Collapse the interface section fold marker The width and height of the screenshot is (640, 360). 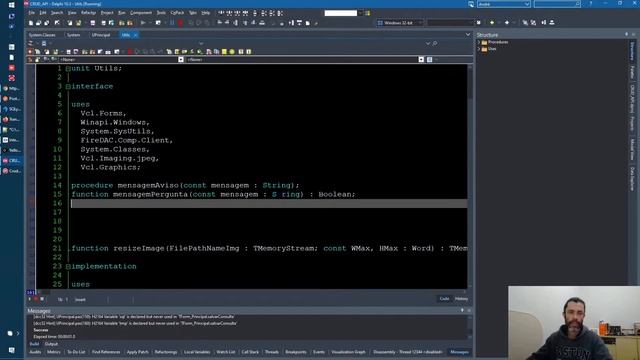(x=68, y=87)
